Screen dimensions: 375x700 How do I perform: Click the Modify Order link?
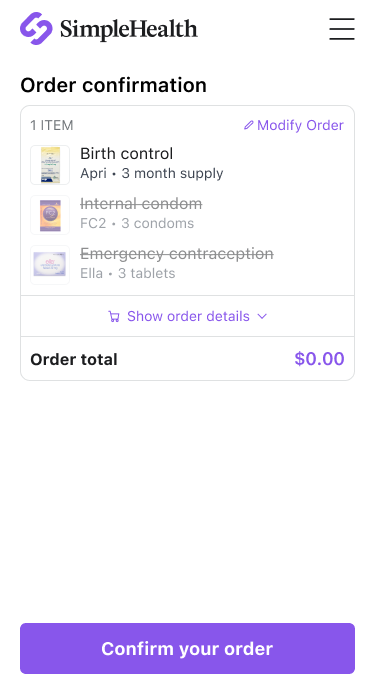[x=294, y=125]
